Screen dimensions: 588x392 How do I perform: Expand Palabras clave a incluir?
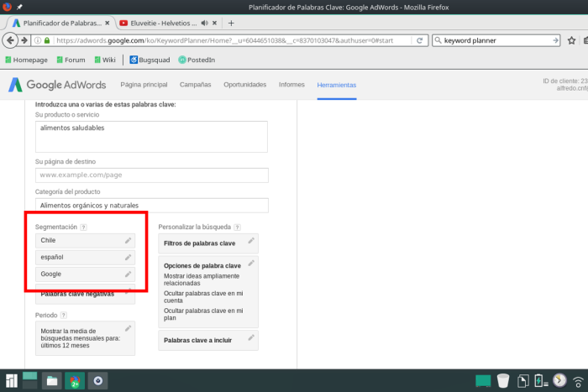[208, 340]
